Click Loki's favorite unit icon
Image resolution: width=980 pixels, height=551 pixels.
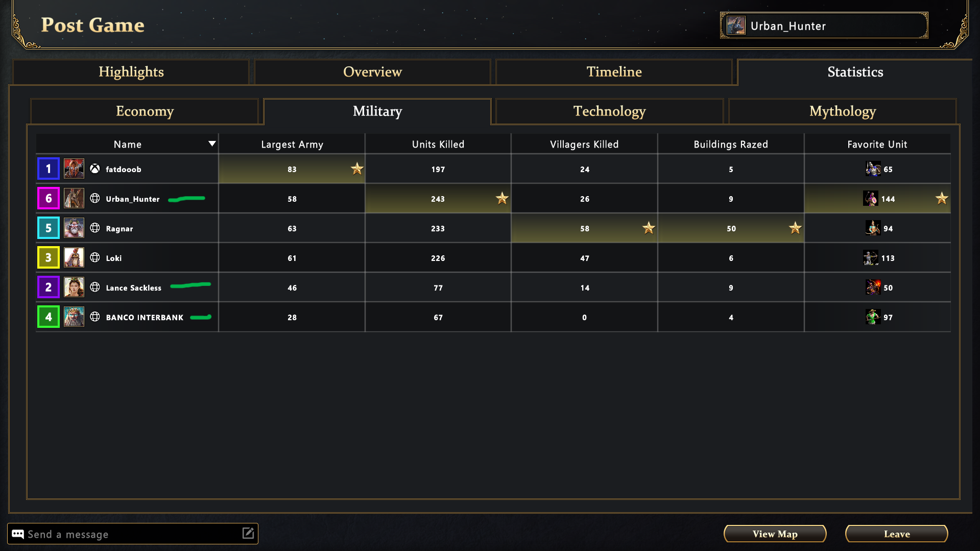pyautogui.click(x=870, y=257)
